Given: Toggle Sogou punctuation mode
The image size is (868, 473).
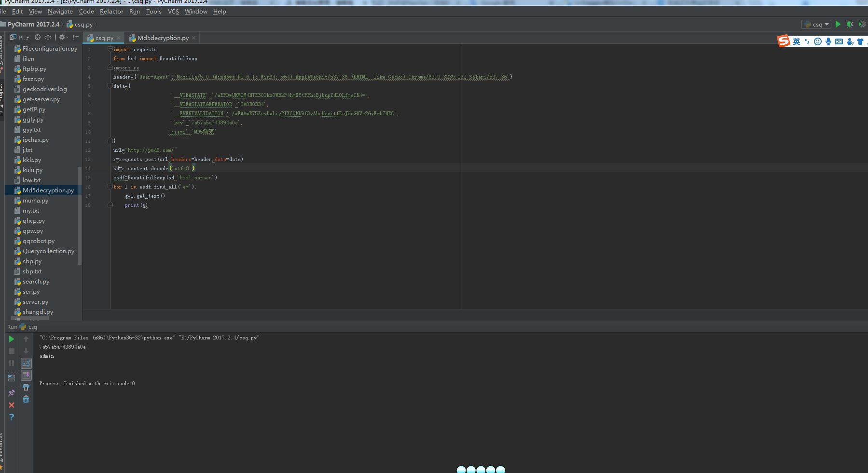Looking at the screenshot, I should pos(807,41).
